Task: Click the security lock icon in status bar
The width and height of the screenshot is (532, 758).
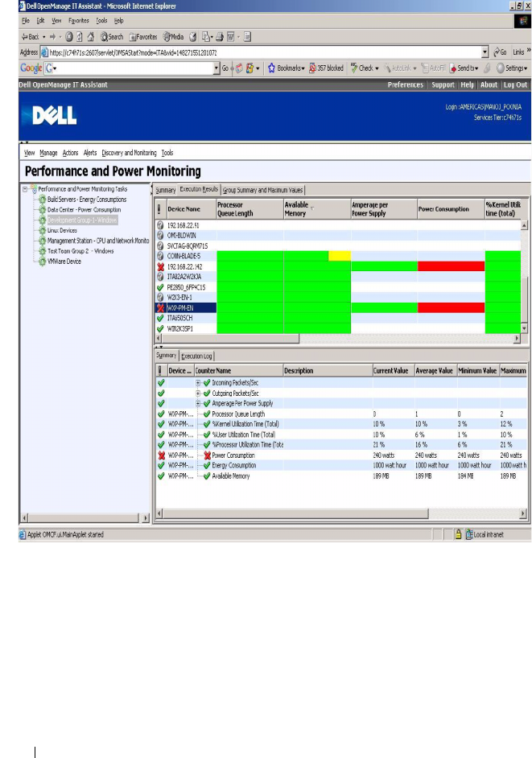Action: [458, 534]
